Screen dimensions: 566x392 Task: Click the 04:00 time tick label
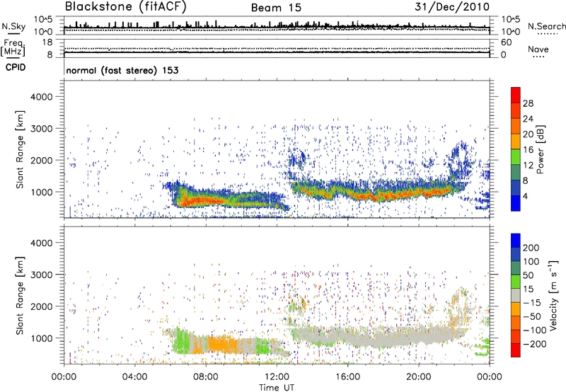134,377
